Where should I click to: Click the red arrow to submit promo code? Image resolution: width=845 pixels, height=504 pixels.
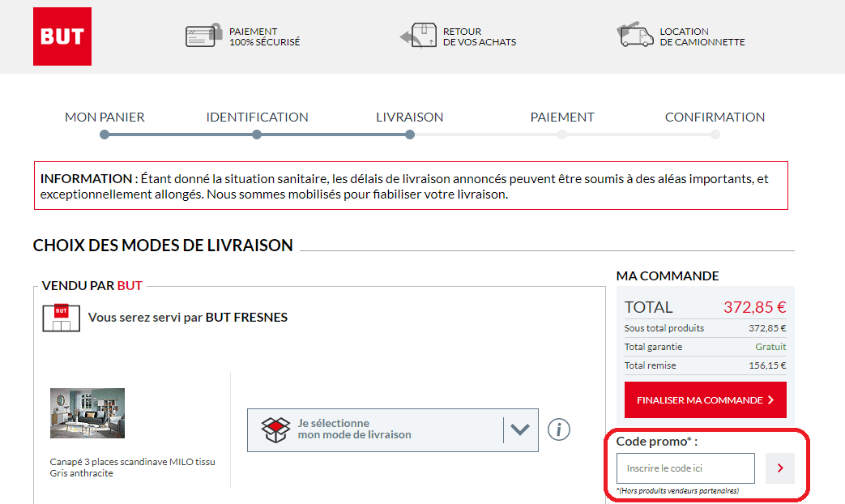[779, 468]
